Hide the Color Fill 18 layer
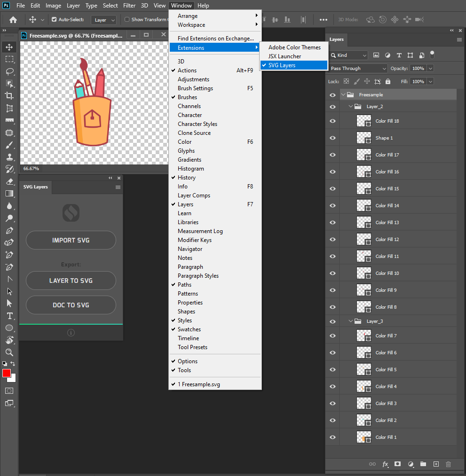466x476 pixels. (332, 121)
